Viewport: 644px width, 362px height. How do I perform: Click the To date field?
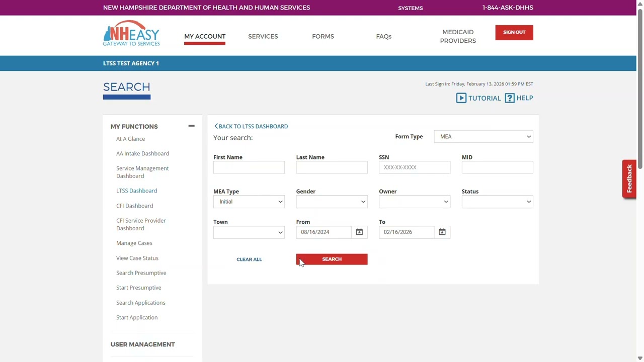pyautogui.click(x=407, y=232)
